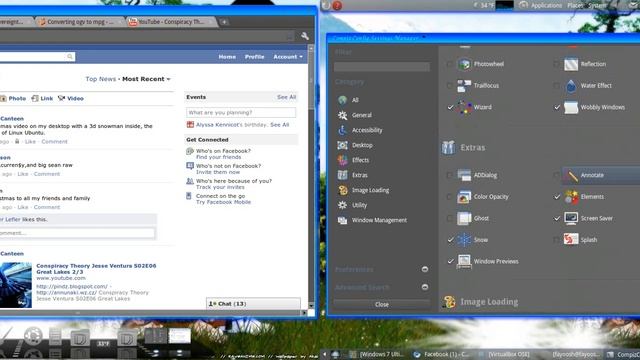The height and width of the screenshot is (360, 640).
Task: Enable the Trailfocus checkbox
Action: coord(450,86)
